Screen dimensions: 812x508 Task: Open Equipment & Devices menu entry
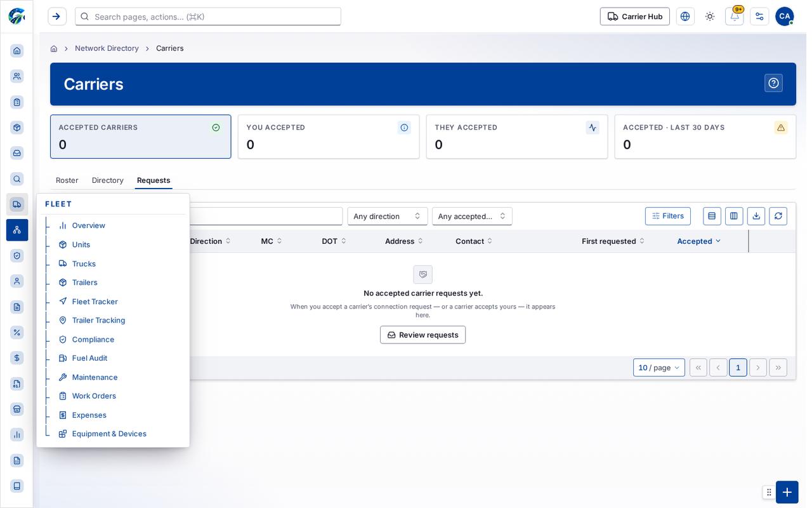coord(109,434)
